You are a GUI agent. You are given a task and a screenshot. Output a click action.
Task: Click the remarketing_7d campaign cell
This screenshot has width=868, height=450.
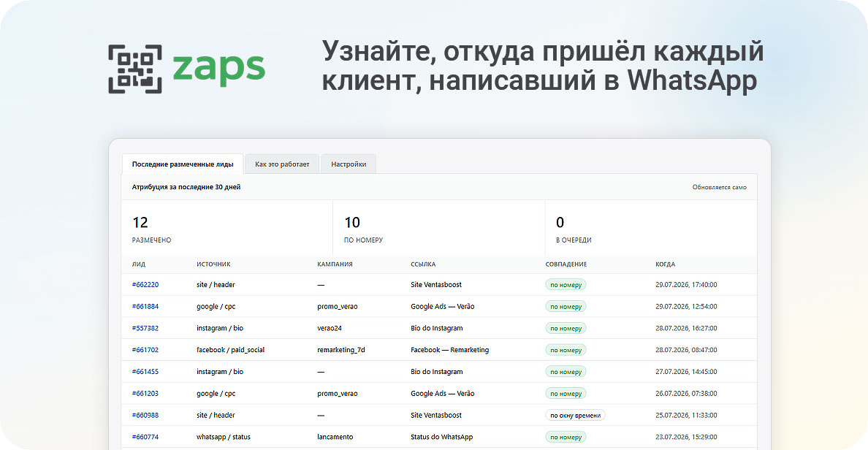point(341,350)
